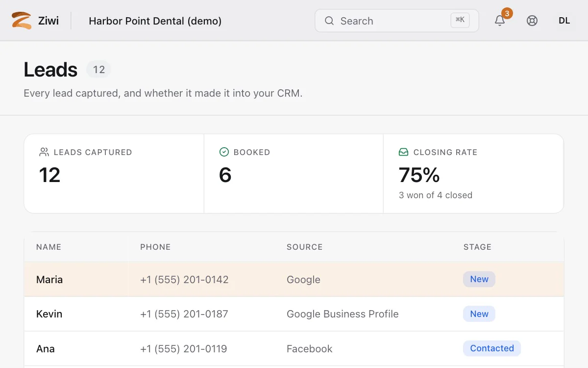
Task: Open the Maria lead row
Action: pyautogui.click(x=294, y=279)
